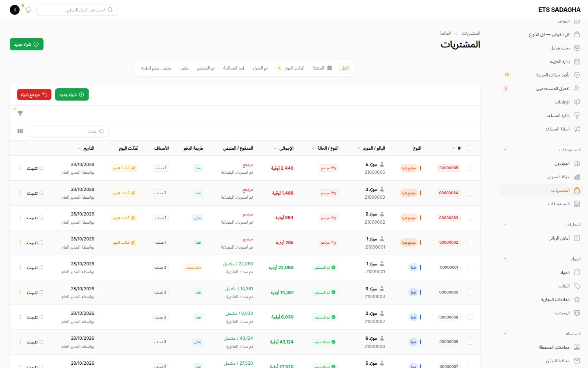This screenshot has width=588, height=368.
Task: Click the truck icon beside الموردون
Action: 577,164
